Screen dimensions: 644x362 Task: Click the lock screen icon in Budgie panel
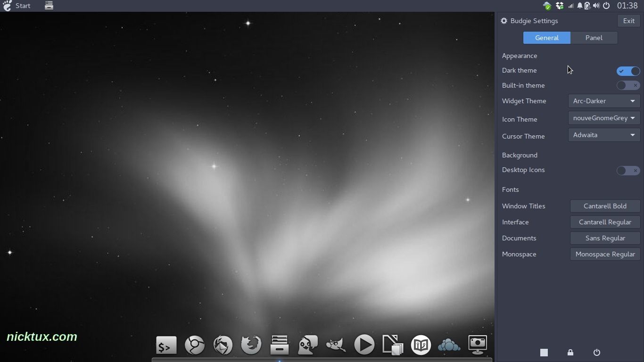pos(570,353)
